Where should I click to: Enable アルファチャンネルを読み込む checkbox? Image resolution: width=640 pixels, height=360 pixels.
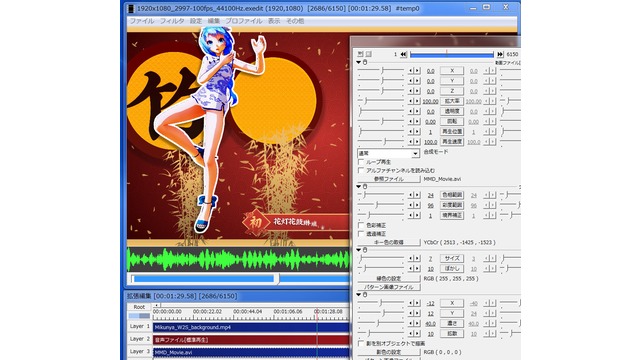361,170
